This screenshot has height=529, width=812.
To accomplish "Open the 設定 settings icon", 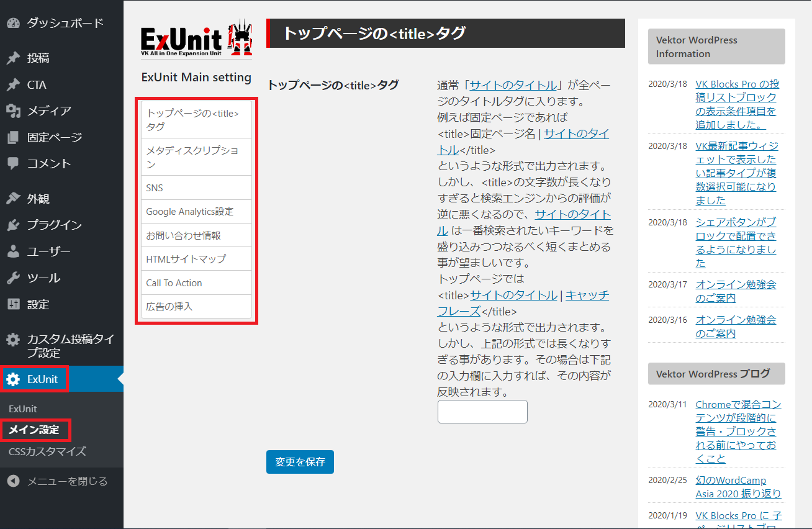I will 14,304.
